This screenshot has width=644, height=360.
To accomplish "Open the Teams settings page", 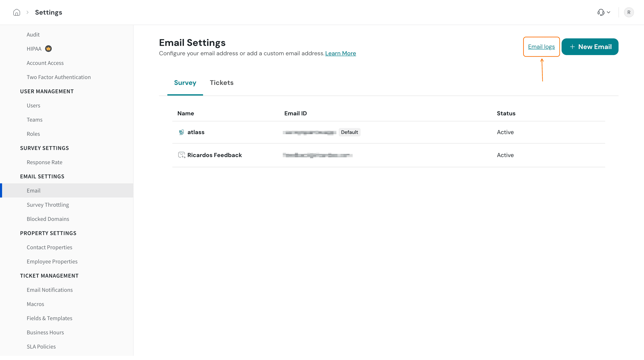I will 34,120.
